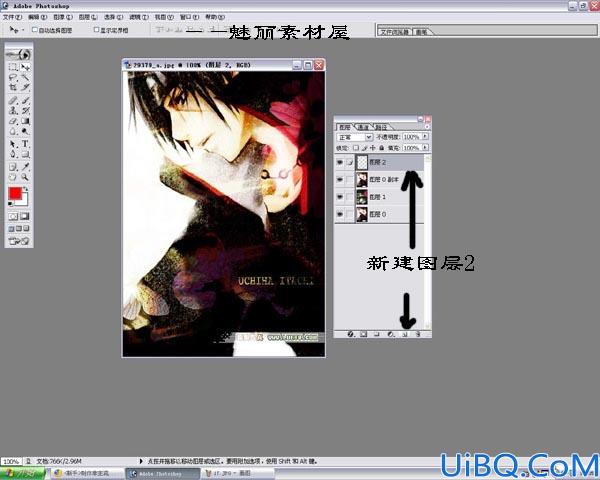
Task: Open the blend mode dropdown
Action: coord(355,137)
